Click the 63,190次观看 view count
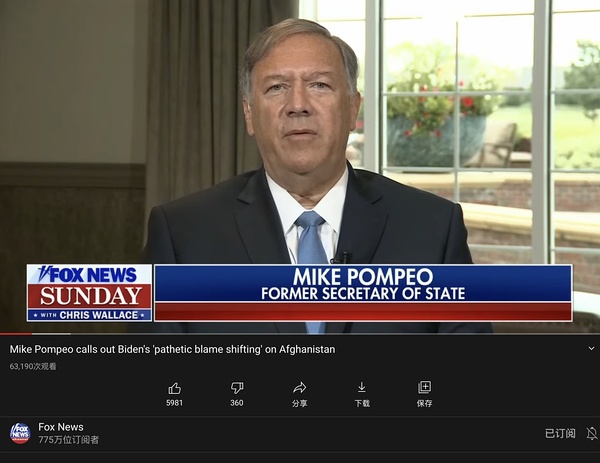Viewport: 600px width, 463px height. pos(33,367)
